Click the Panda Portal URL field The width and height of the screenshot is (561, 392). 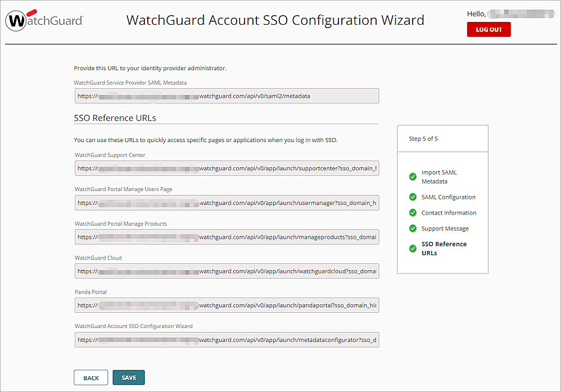pyautogui.click(x=227, y=305)
